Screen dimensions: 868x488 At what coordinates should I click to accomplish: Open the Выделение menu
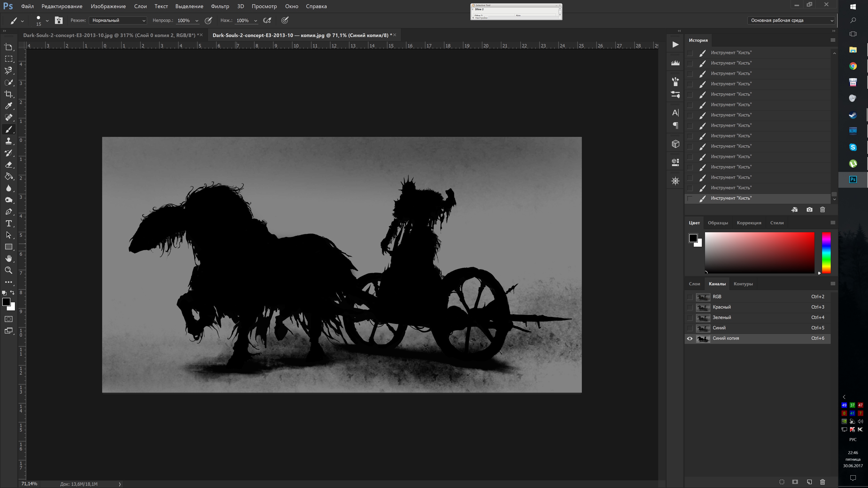point(189,6)
